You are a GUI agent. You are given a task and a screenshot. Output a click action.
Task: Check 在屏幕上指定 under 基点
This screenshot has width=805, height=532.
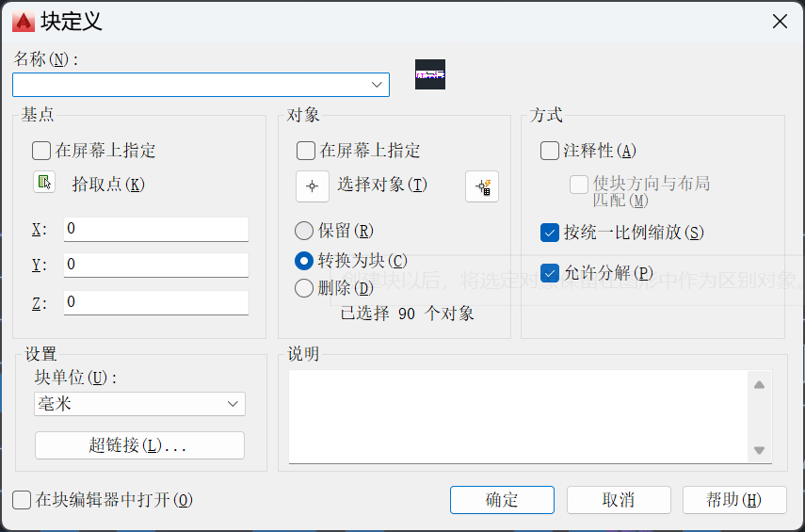tap(41, 151)
